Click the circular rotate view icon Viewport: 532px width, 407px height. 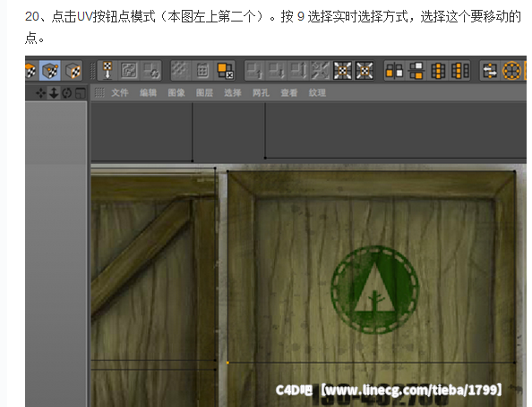click(x=67, y=92)
